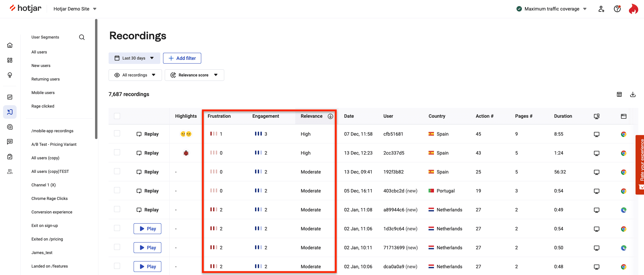Click the Chrome browser icon in 403cbc2d row

(624, 191)
